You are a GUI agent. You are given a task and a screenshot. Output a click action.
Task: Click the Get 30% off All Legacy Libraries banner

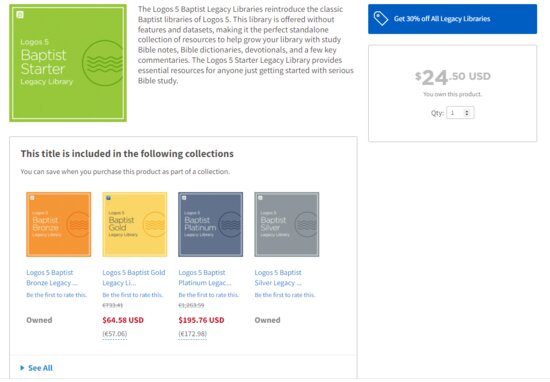(x=452, y=19)
